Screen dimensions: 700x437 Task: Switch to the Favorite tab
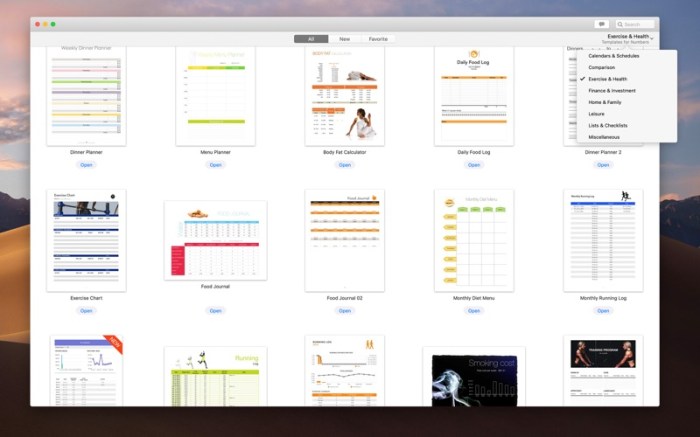coord(378,39)
